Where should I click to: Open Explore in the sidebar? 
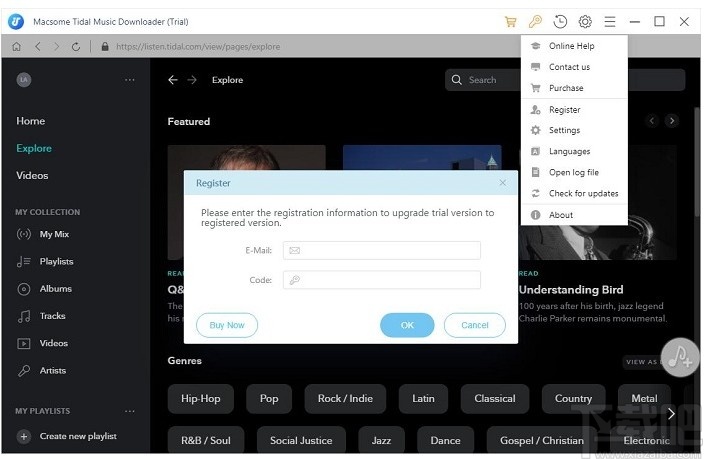coord(34,148)
